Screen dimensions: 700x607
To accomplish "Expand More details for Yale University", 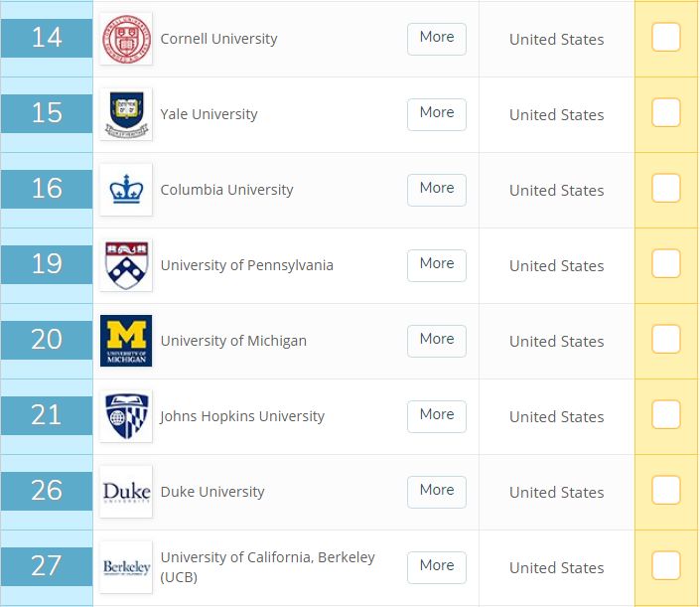I will tap(437, 113).
